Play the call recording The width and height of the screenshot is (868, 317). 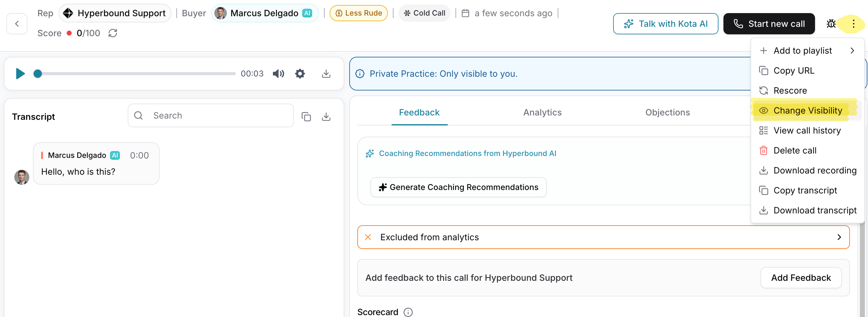pyautogui.click(x=20, y=74)
